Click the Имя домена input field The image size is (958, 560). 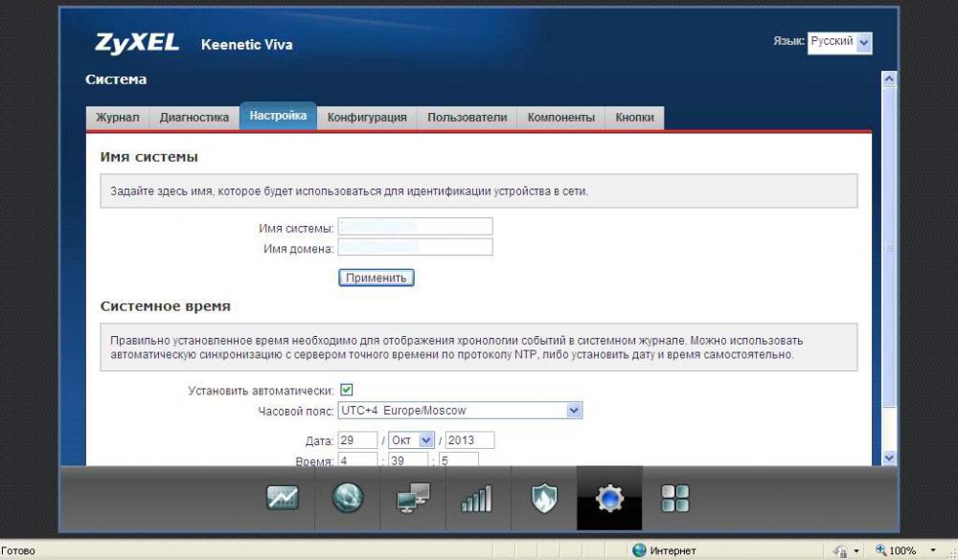tap(415, 247)
